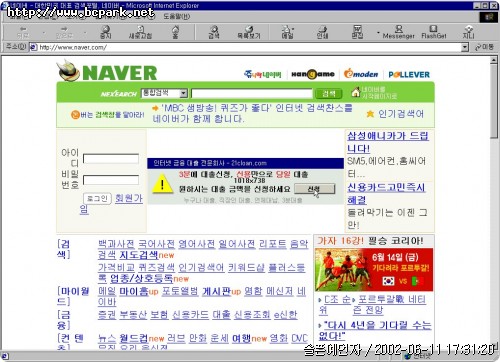
Task: Refresh the page with 새로고침 icon
Action: tap(140, 32)
